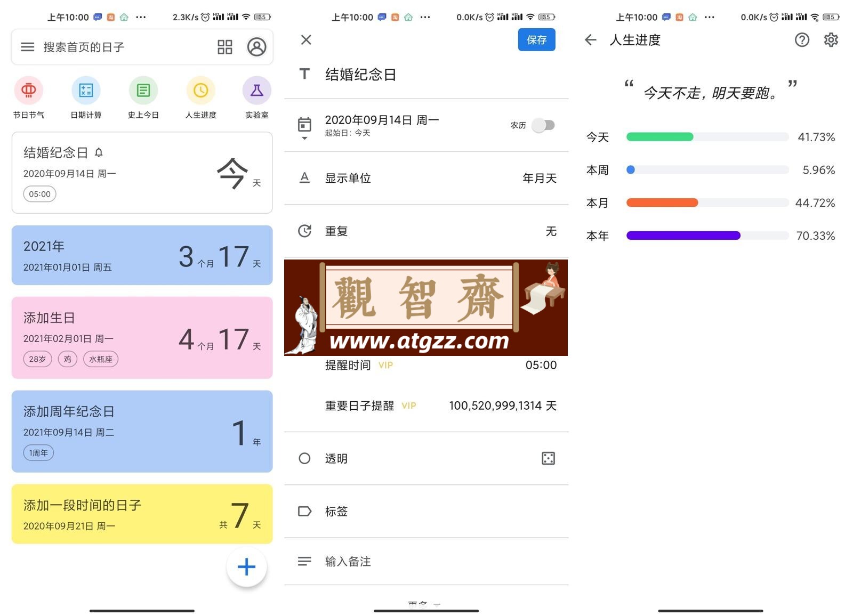Toggle the 农历 lunar calendar switch
The height and width of the screenshot is (616, 853).
tap(544, 125)
